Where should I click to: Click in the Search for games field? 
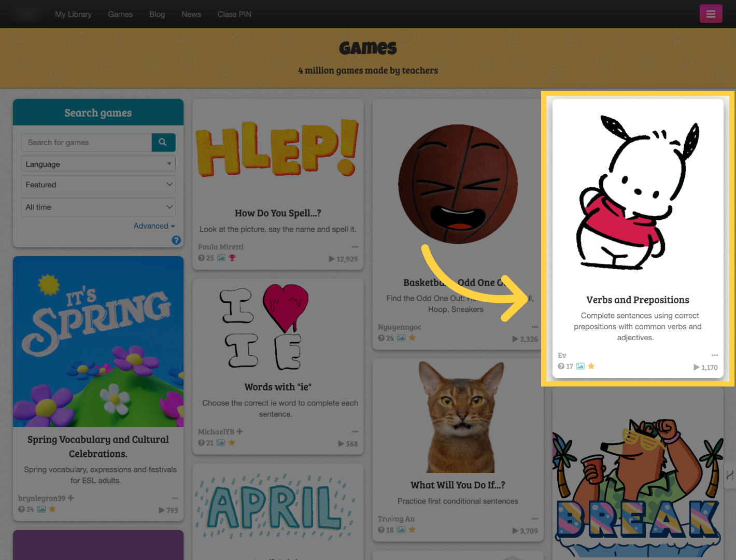click(87, 143)
